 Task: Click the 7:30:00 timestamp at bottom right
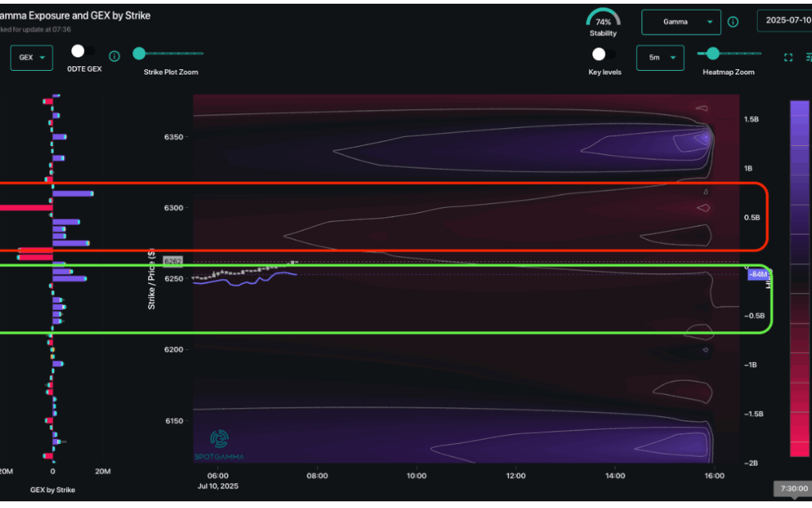click(x=793, y=488)
